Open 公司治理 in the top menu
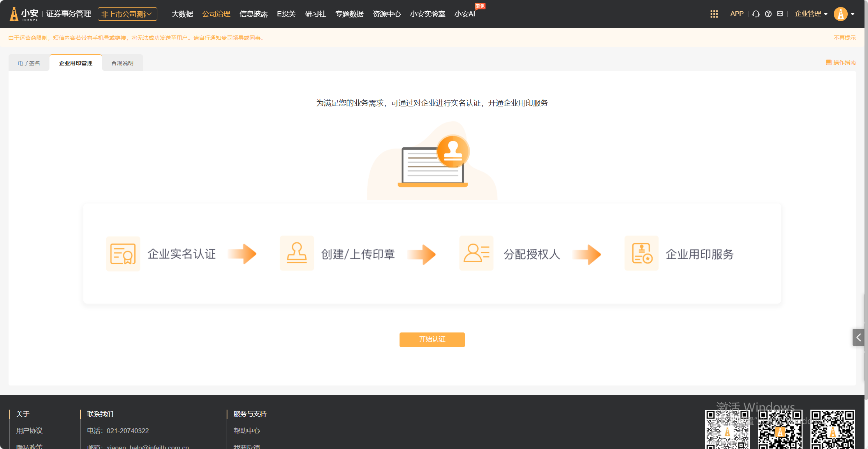This screenshot has height=449, width=868. (x=216, y=14)
